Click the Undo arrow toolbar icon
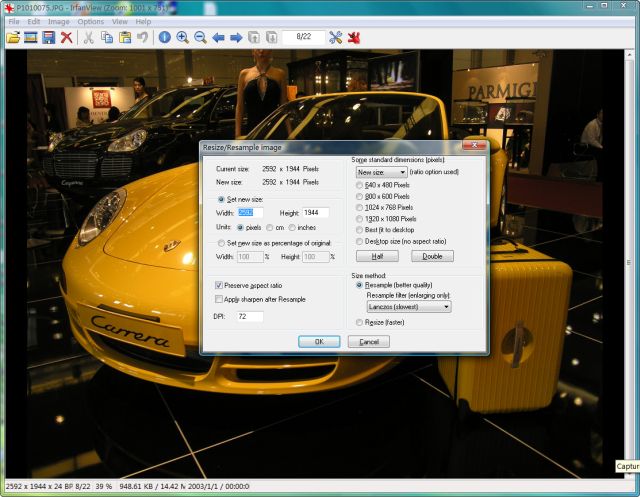The image size is (640, 497). click(142, 38)
